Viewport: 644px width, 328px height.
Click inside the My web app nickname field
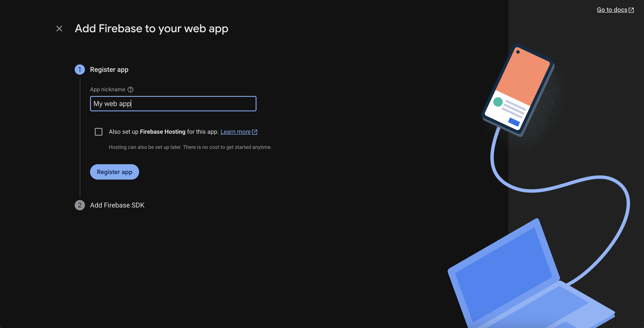coord(173,104)
